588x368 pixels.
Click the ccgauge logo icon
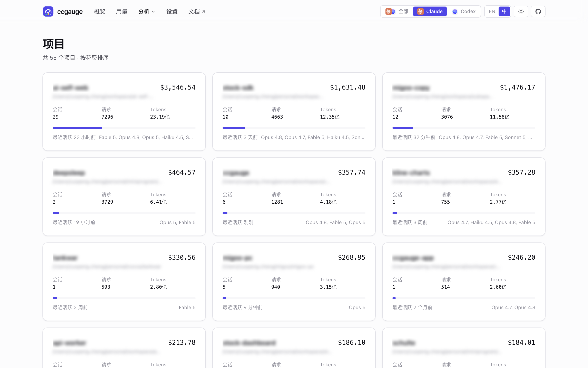point(48,11)
